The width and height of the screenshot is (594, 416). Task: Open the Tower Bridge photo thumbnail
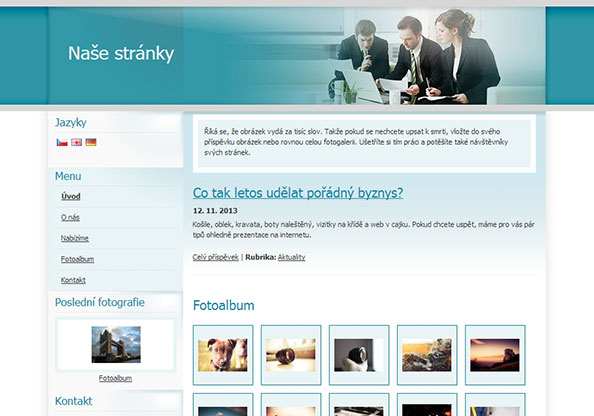click(116, 344)
